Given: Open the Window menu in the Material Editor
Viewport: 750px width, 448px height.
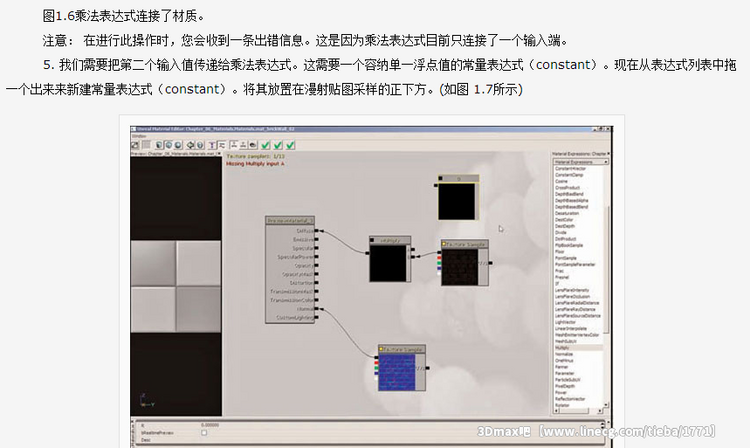Looking at the screenshot, I should pyautogui.click(x=139, y=136).
